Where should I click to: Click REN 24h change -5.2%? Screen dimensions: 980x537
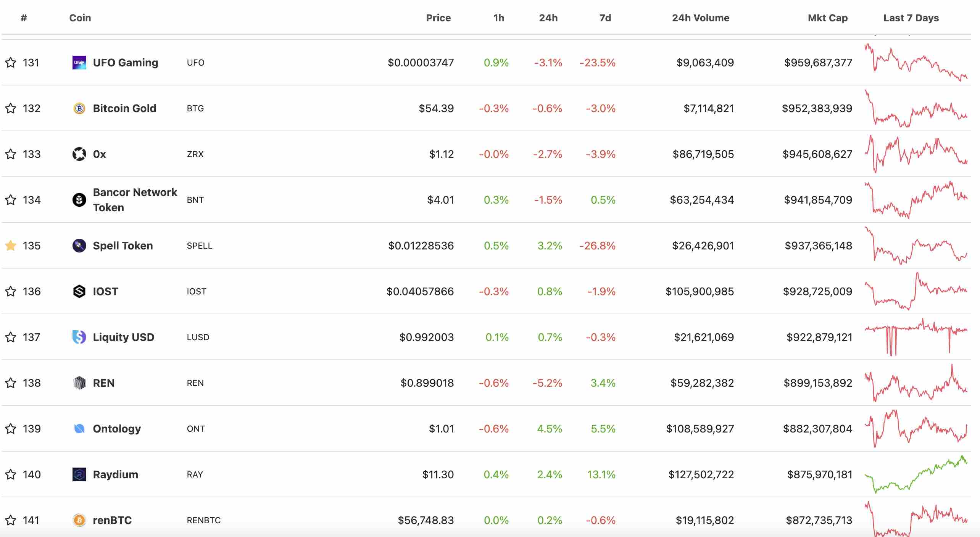tap(548, 383)
